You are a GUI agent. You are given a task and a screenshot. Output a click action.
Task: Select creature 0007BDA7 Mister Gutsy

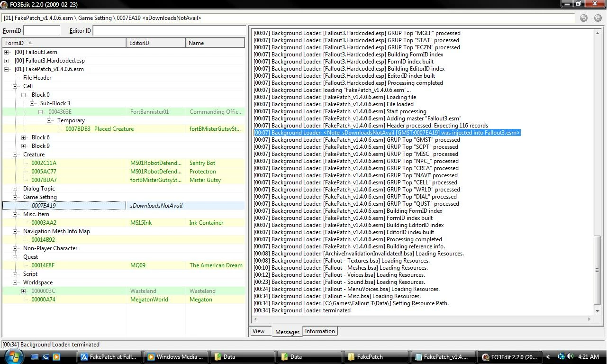pos(123,180)
